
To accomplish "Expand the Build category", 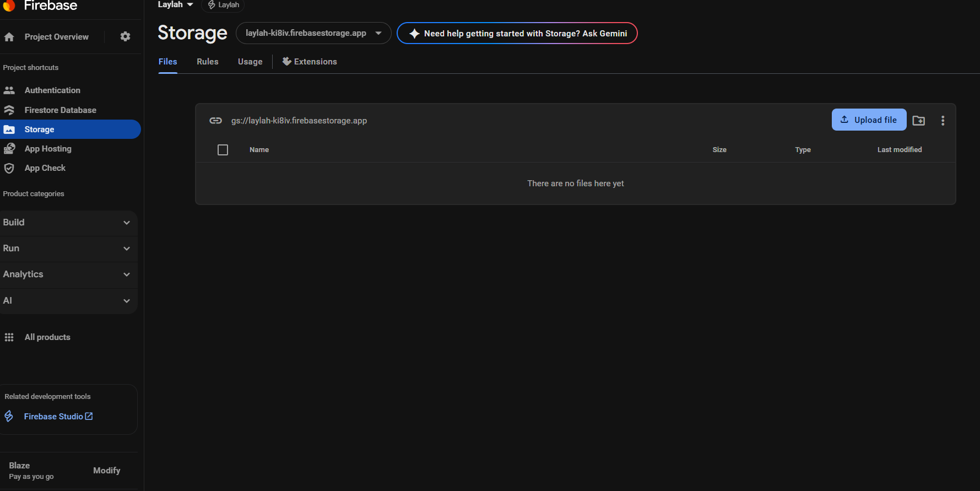I will 68,223.
